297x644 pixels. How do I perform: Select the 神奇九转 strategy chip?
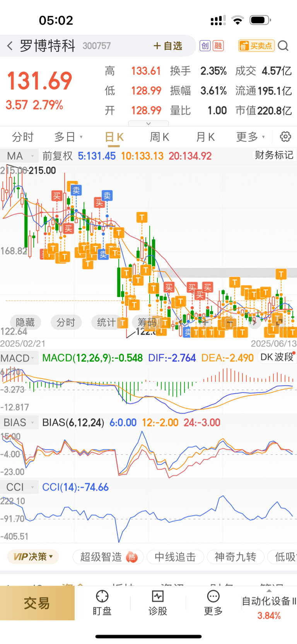coord(236,557)
